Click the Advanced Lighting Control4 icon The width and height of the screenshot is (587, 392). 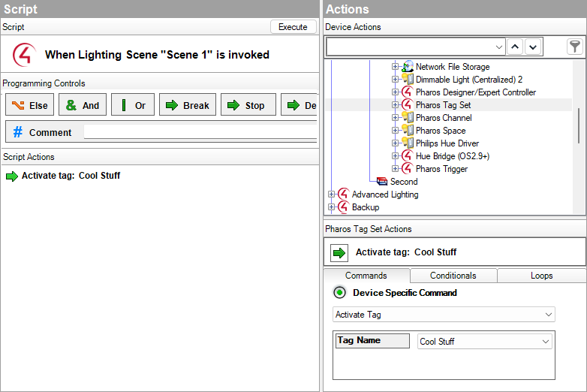pos(344,194)
